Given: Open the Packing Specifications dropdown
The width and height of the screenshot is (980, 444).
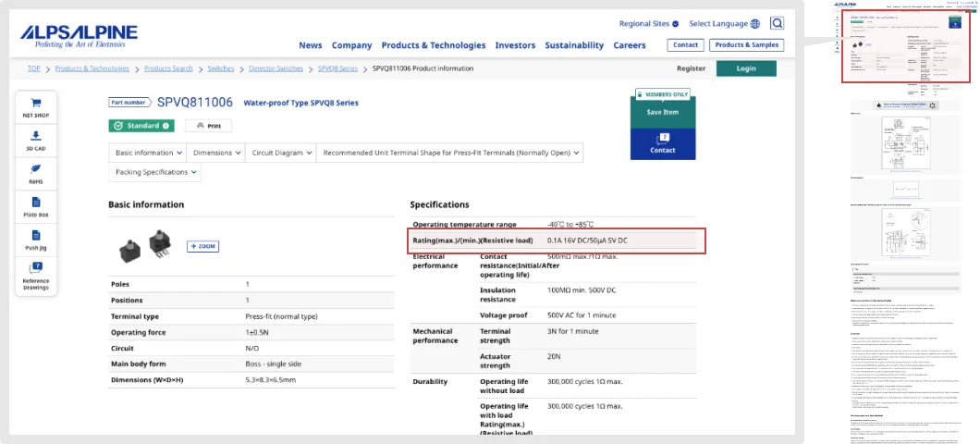Looking at the screenshot, I should 155,172.
